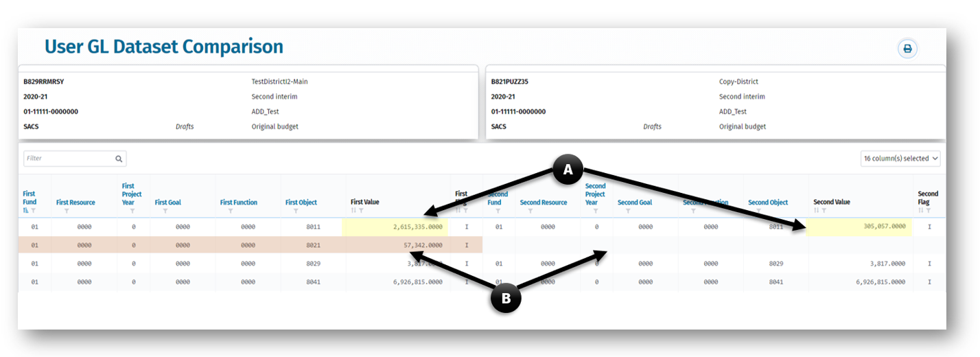
Task: Open filter funnel under First Project Year
Action: pos(132,211)
